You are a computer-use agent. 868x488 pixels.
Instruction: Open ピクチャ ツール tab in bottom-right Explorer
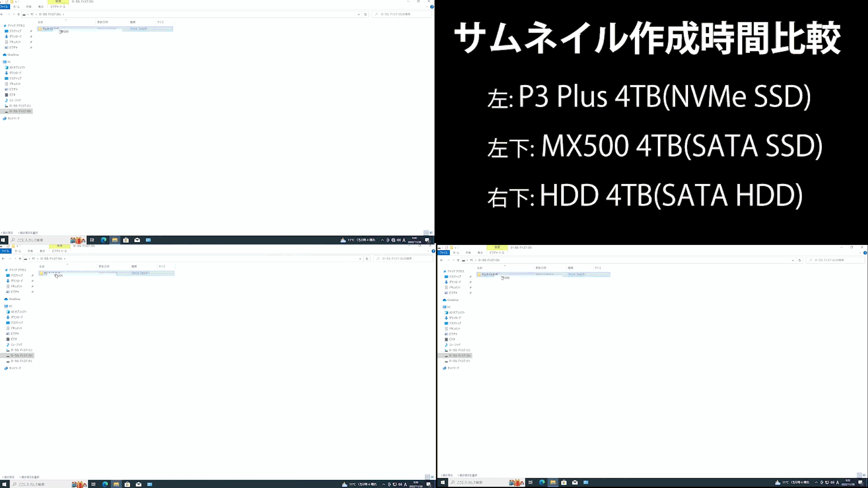(x=497, y=253)
